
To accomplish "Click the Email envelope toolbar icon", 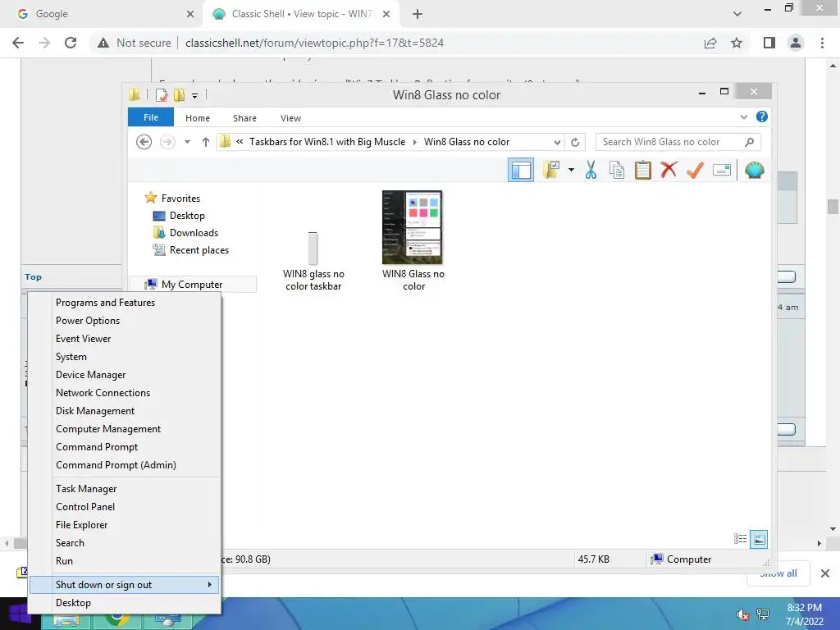I will tap(722, 171).
